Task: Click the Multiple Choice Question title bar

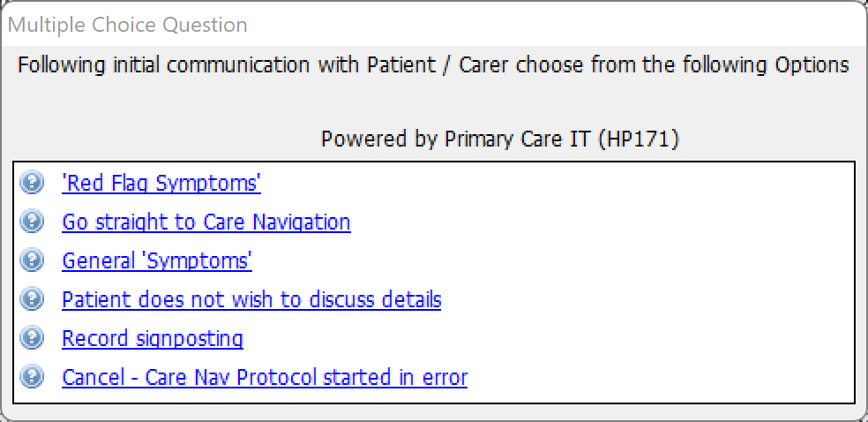Action: pos(434,25)
